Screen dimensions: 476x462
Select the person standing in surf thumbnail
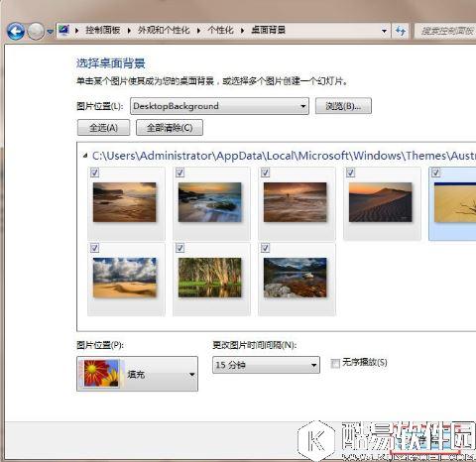pos(296,202)
